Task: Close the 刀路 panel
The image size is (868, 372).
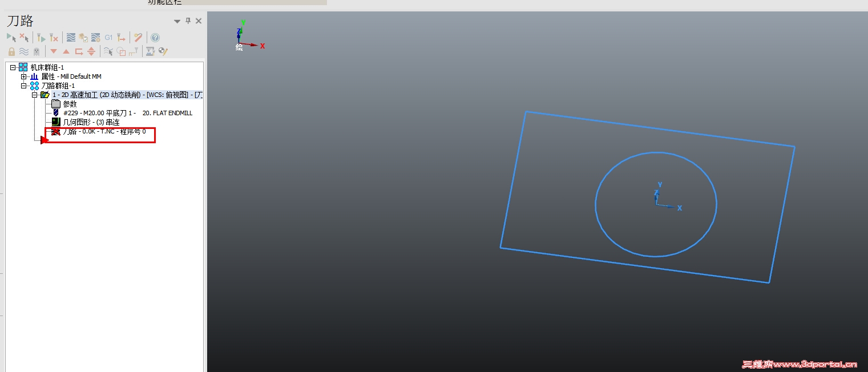Action: coord(199,21)
